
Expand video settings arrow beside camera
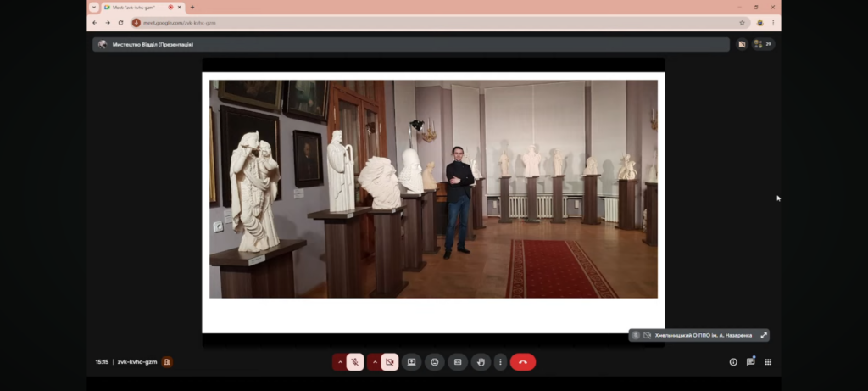[375, 362]
